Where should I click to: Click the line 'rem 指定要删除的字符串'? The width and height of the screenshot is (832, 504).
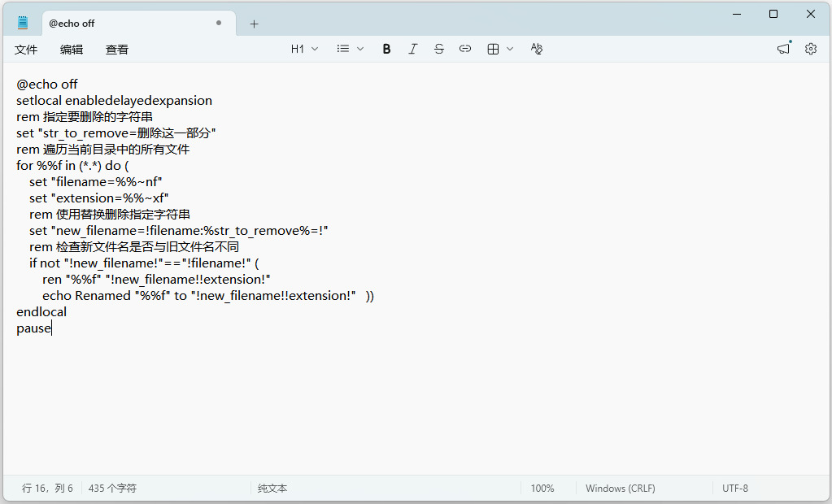[85, 117]
